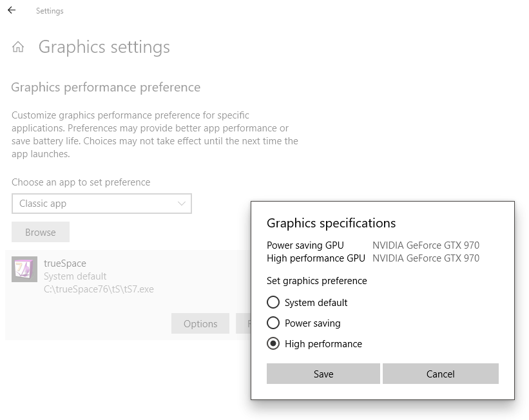
Task: Open Settings home via house icon
Action: click(18, 47)
